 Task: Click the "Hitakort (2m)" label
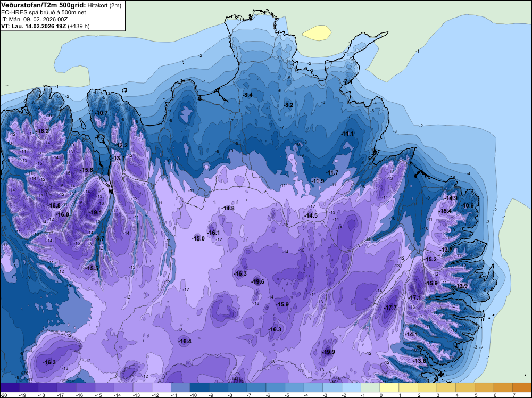[x=104, y=5]
